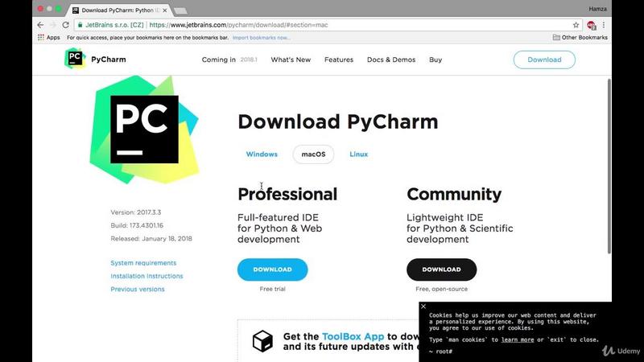Click the Professional heading
Viewport: 644px width, 362px height.
287,194
